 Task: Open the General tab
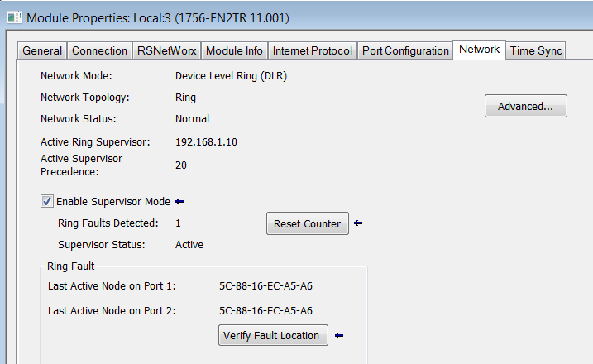click(x=42, y=50)
